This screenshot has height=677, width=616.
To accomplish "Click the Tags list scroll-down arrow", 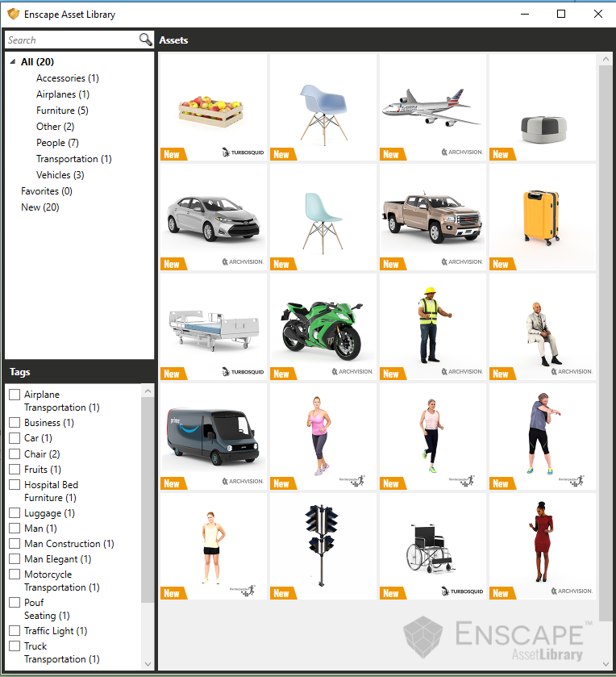I will 148,664.
